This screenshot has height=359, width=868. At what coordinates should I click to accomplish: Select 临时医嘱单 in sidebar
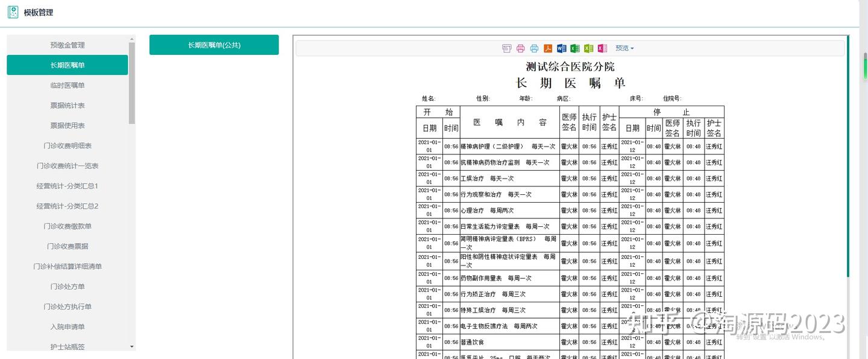click(68, 85)
